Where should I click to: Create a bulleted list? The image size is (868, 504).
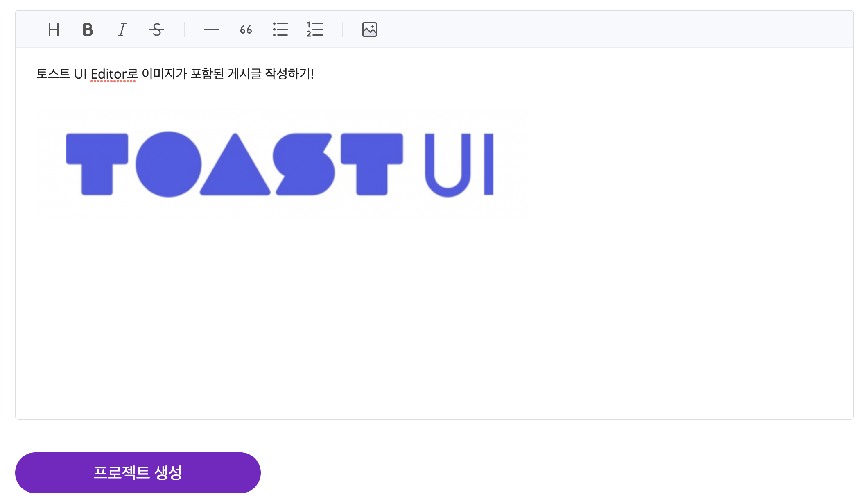point(280,30)
